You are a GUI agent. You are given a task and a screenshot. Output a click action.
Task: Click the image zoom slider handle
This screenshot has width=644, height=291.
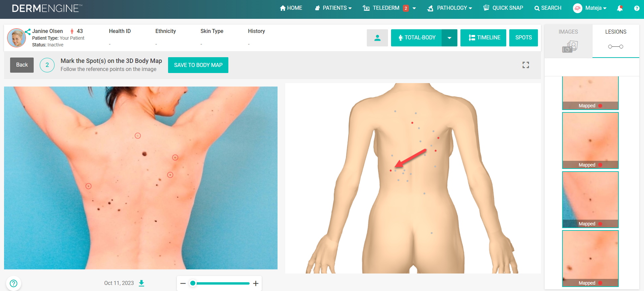coord(193,283)
